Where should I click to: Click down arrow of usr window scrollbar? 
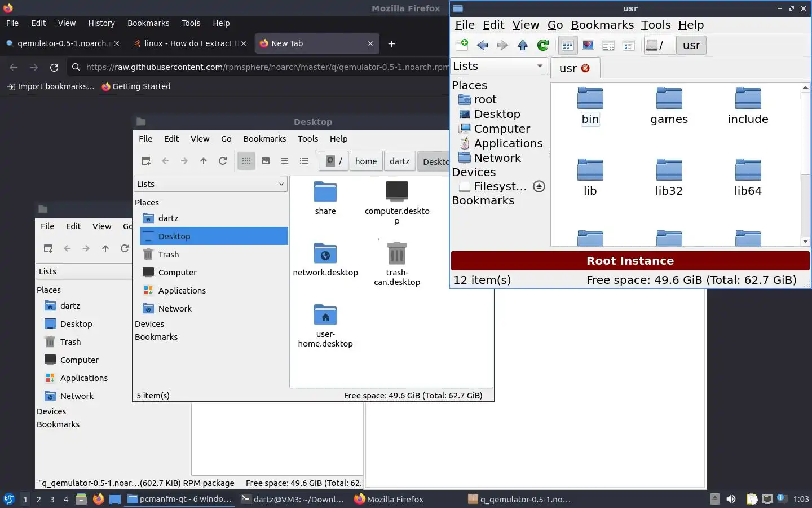click(805, 241)
